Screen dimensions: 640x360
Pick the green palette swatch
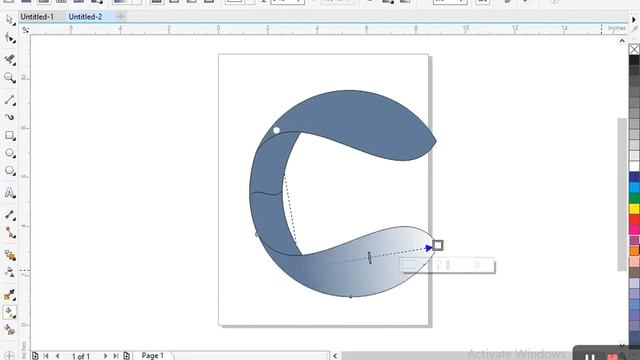[x=634, y=198]
